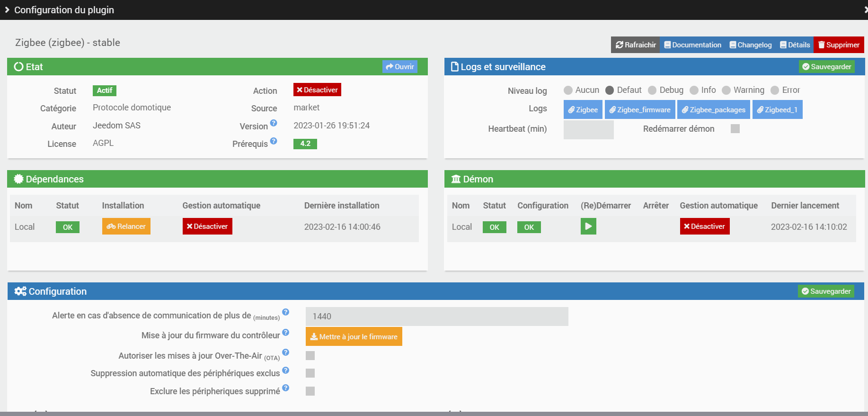Viewport: 868px width, 416px height.
Task: Click the Dernier lancement column header
Action: pos(805,206)
